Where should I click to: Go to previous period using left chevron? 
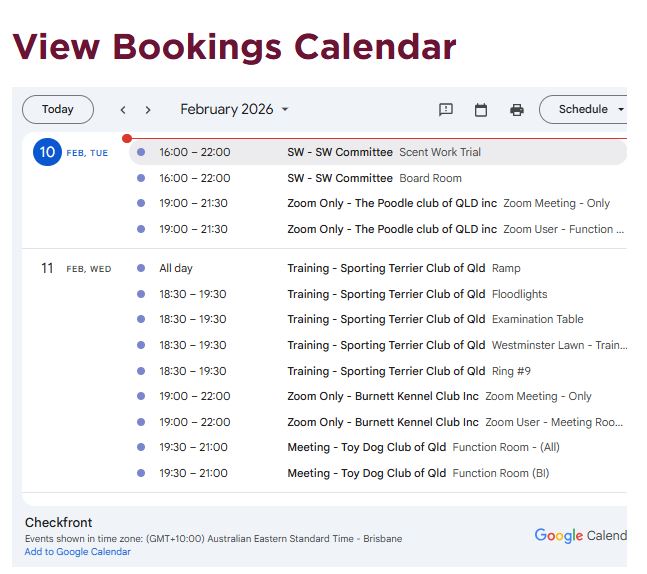[x=123, y=110]
